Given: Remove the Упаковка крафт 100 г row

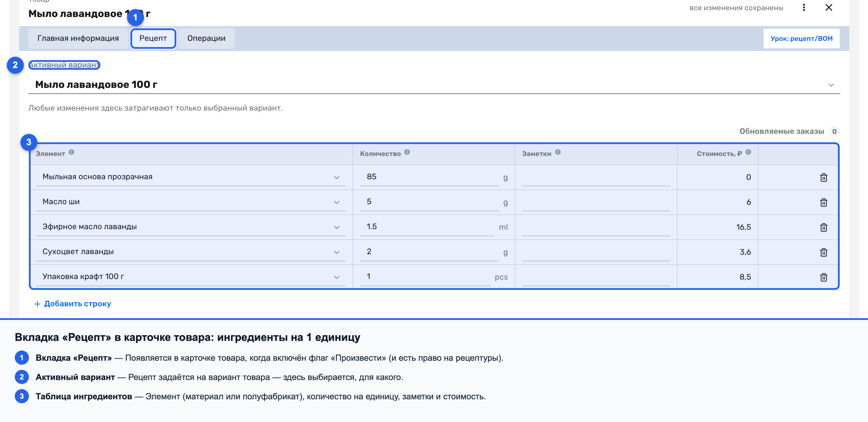Looking at the screenshot, I should click(x=823, y=277).
